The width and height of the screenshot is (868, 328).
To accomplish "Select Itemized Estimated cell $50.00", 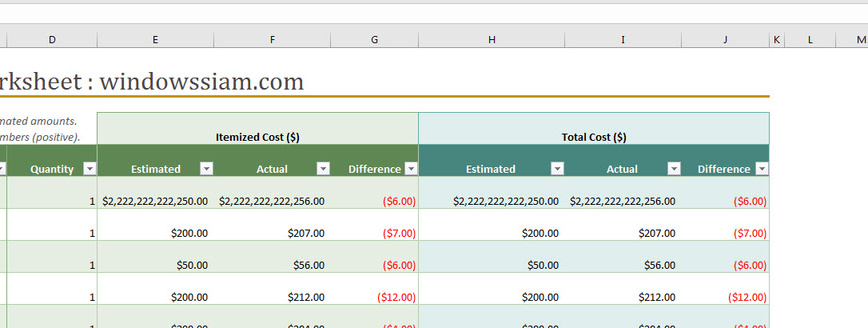I will (x=156, y=257).
